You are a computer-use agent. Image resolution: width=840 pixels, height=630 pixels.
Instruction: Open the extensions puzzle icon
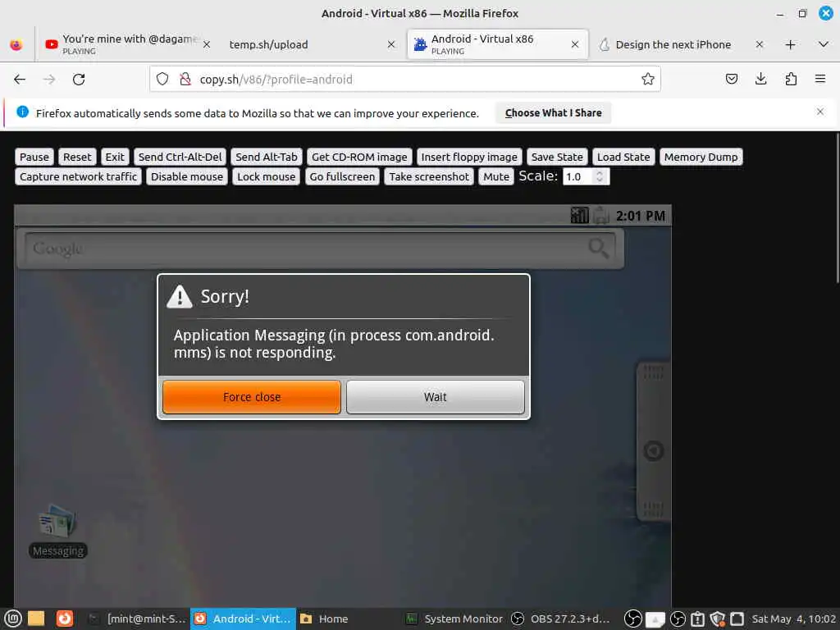coord(791,80)
